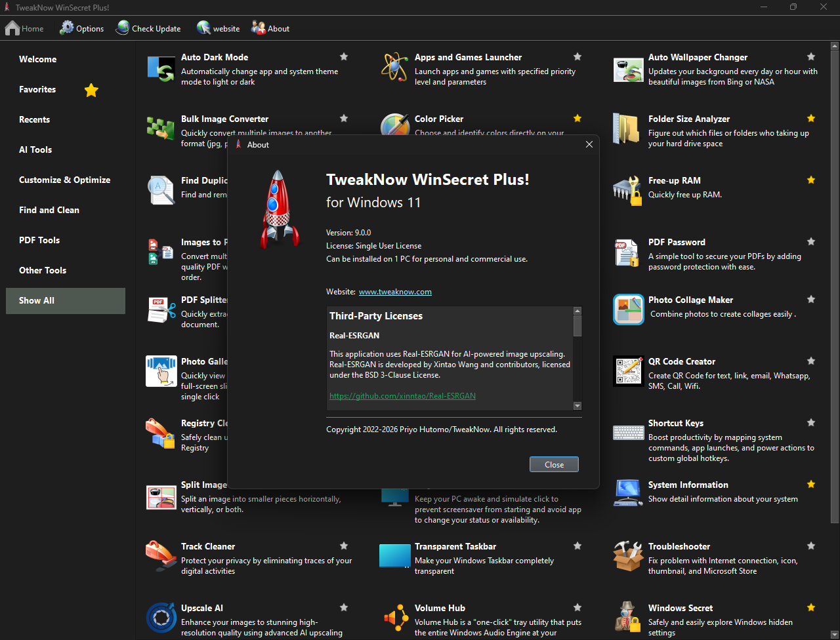Click the Photo Gallery icon
This screenshot has width=840, height=640.
161,371
